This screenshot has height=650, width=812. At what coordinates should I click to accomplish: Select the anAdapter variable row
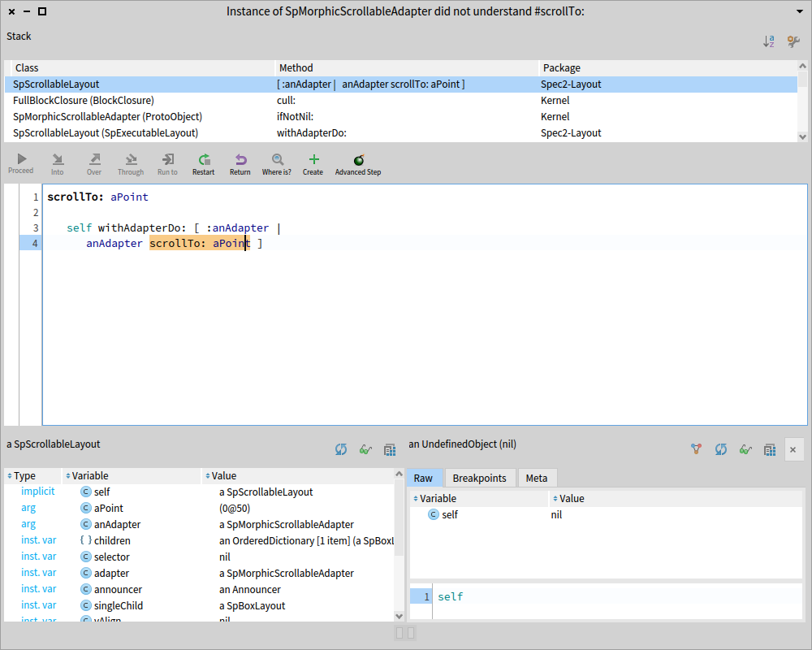click(x=200, y=525)
